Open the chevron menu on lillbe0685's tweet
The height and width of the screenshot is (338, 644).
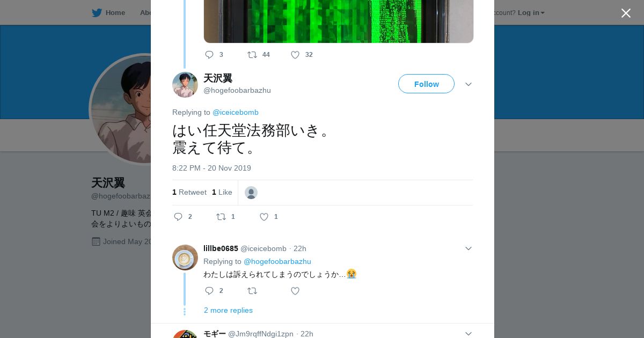tap(469, 248)
